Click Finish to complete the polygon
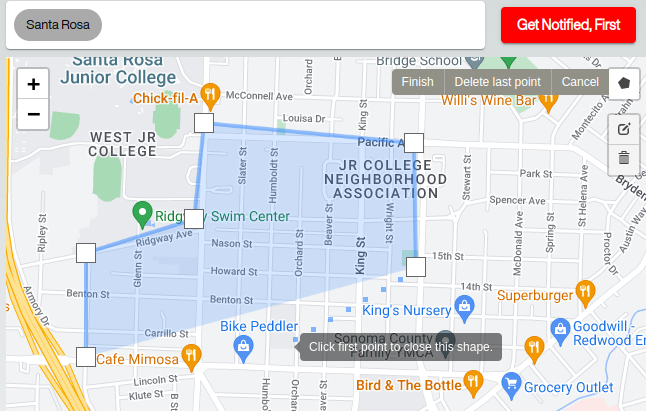 click(417, 82)
